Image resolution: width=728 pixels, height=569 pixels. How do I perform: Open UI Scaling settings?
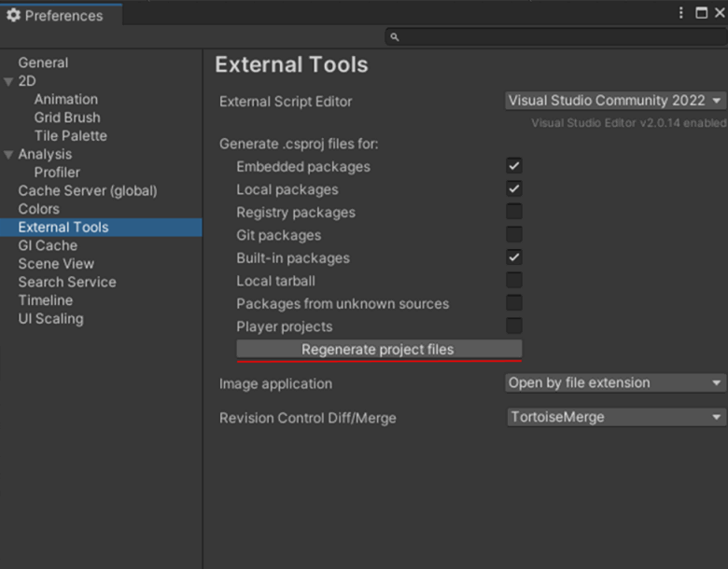click(50, 318)
